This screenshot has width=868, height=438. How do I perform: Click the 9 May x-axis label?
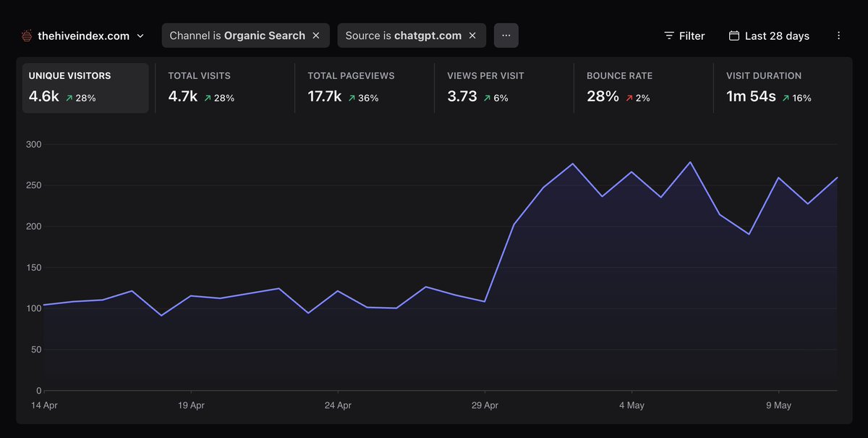tap(778, 405)
